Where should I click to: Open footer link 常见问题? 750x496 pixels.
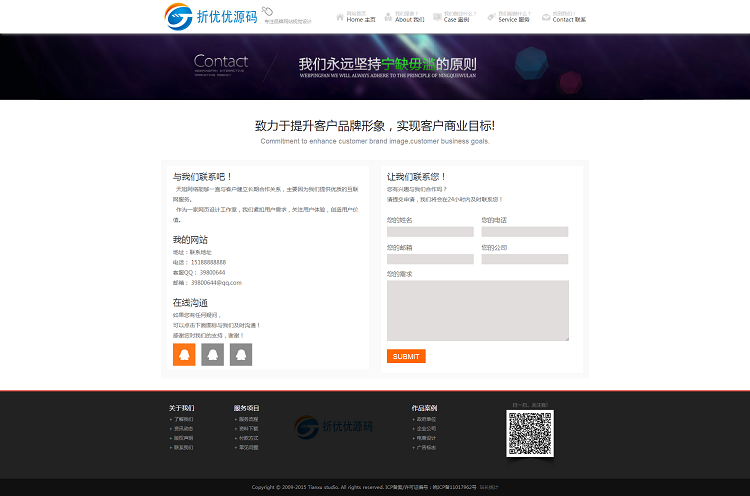point(249,448)
